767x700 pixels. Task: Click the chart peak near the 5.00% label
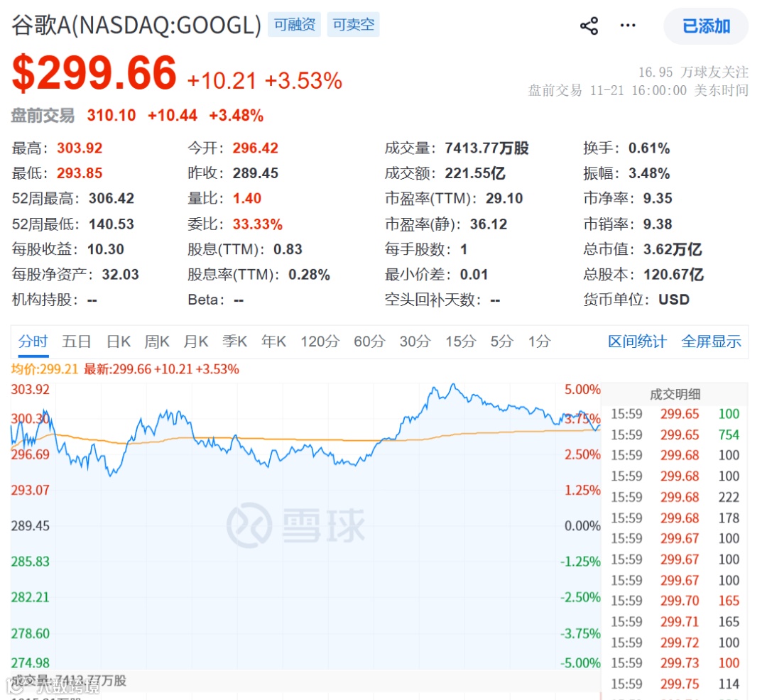tap(453, 385)
